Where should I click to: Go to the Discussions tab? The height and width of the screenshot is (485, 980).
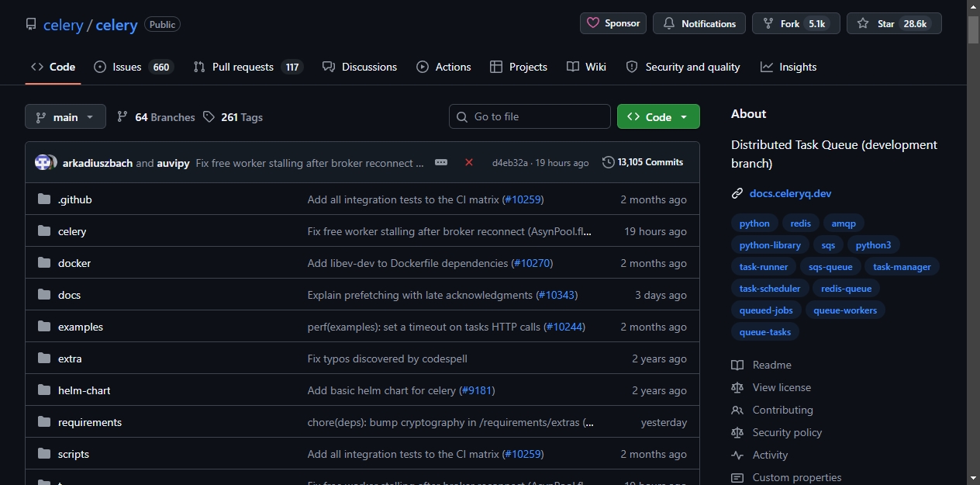(360, 67)
